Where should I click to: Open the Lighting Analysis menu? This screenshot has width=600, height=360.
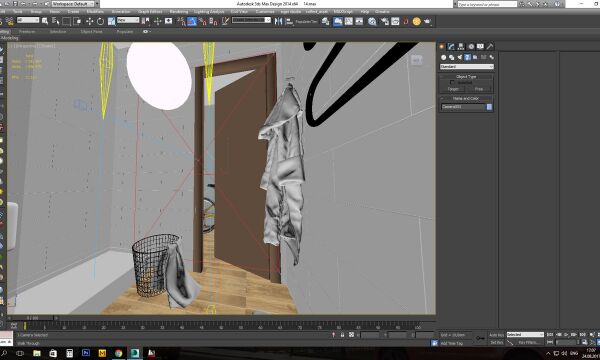click(x=209, y=12)
